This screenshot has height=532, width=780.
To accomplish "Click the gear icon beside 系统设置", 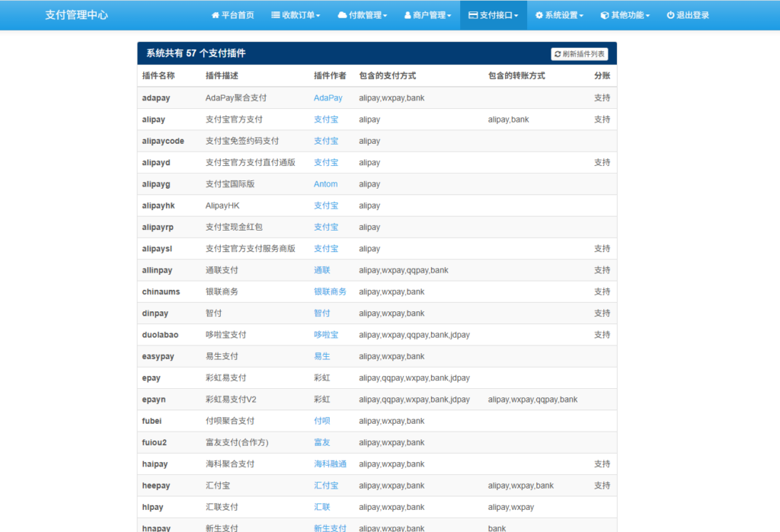I will (x=539, y=15).
